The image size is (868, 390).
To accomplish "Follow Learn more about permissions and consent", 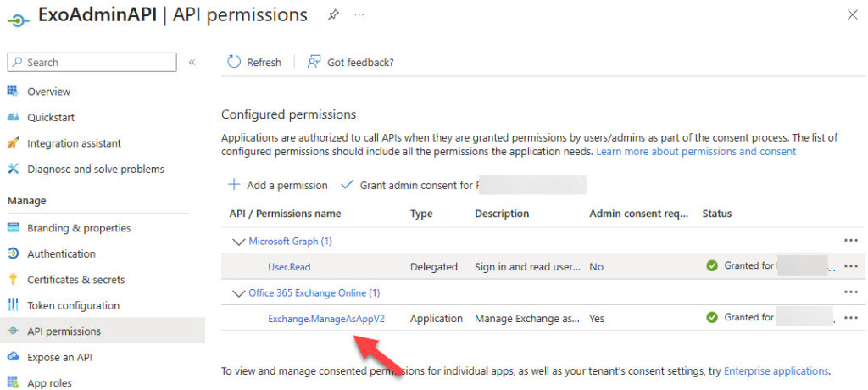I will [696, 151].
